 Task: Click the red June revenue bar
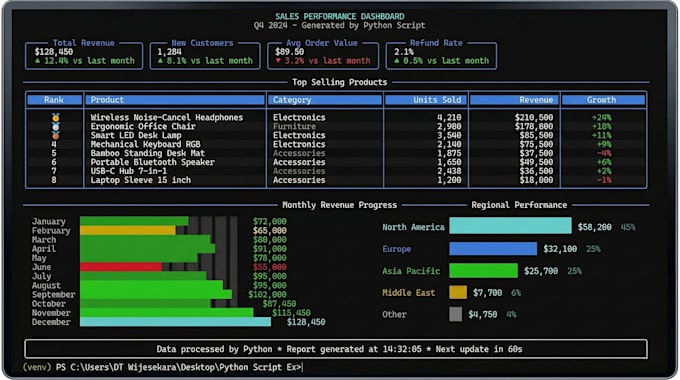(121, 267)
